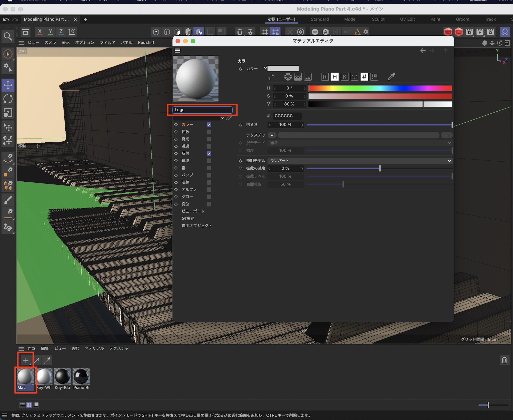Click the trash delete material icon
The height and width of the screenshot is (420, 513).
tap(504, 360)
